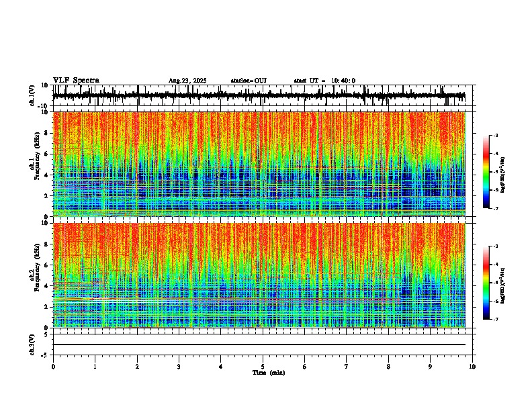Click the ch.1 PSD color bar

[486, 172]
